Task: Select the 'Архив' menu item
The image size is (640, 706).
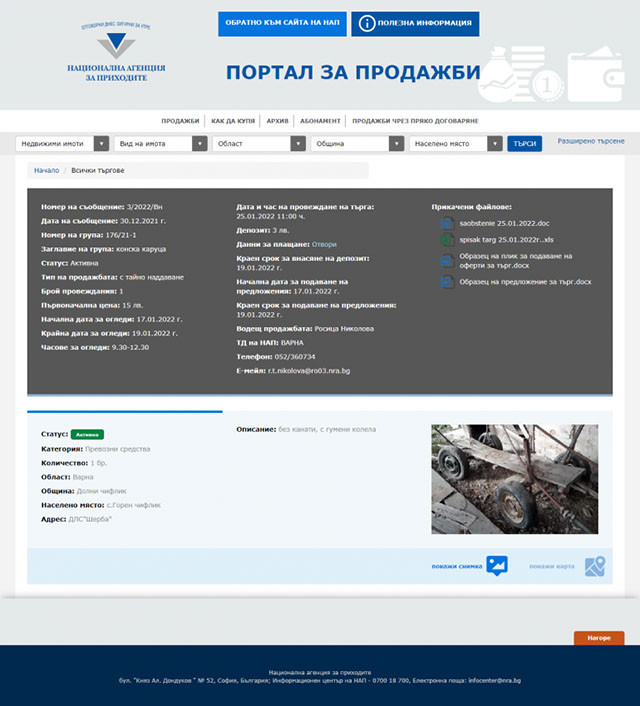Action: tap(277, 121)
